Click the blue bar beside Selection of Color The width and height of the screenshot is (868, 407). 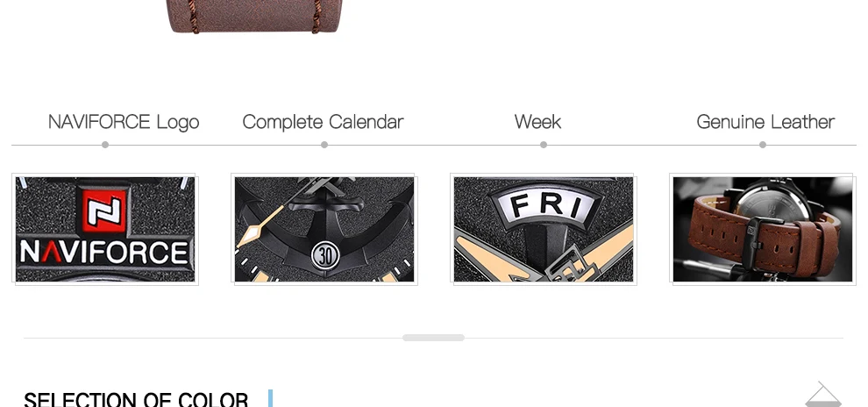click(x=270, y=398)
